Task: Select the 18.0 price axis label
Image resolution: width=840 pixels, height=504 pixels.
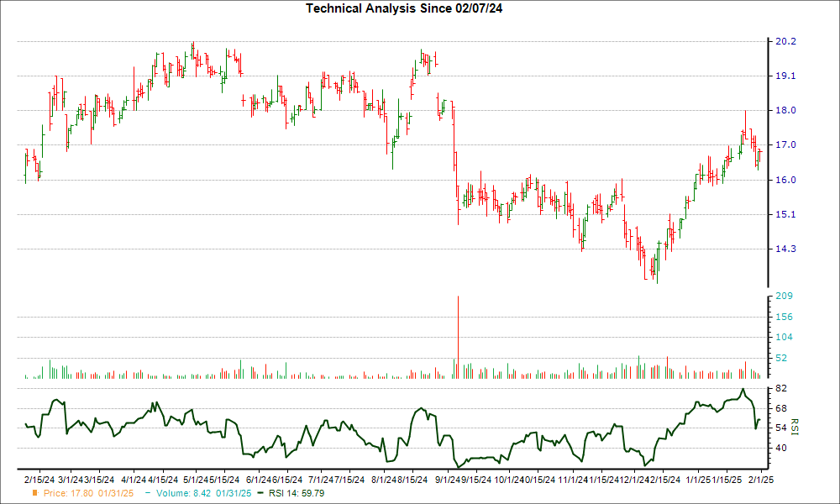Action: [785, 110]
